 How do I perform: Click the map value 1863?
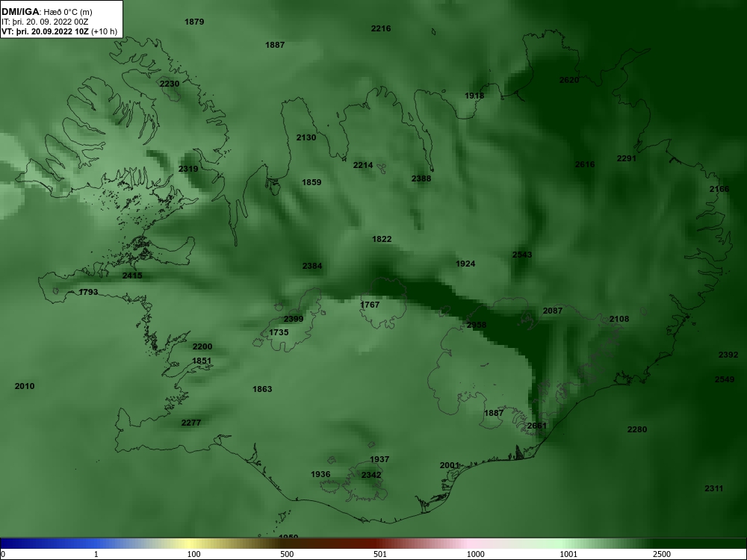click(261, 390)
